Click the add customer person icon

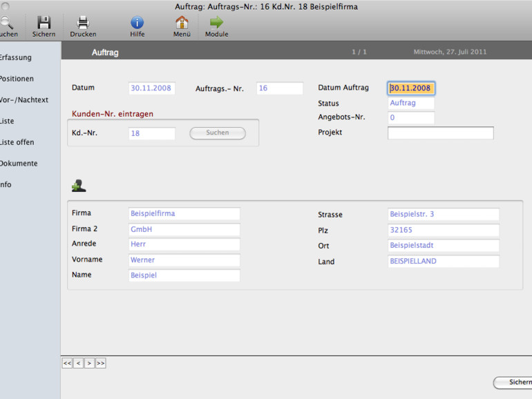click(x=79, y=186)
